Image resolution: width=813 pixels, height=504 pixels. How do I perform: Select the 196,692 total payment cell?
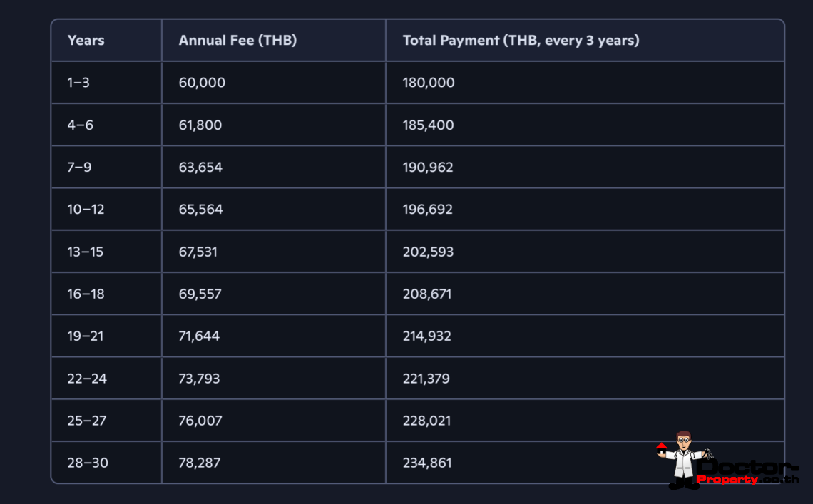[428, 210]
